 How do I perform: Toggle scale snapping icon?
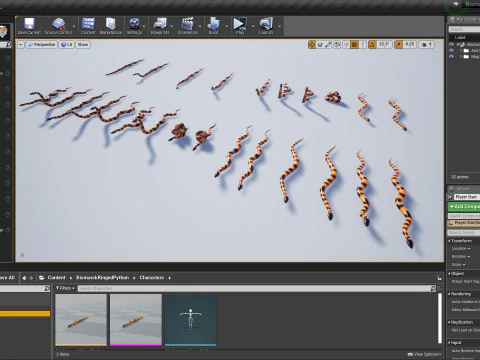(x=398, y=44)
